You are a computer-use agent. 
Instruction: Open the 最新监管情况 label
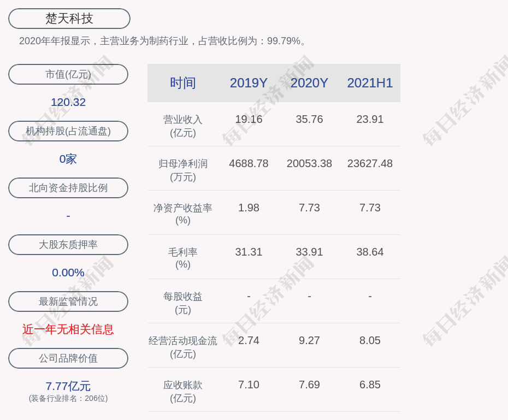pos(68,301)
